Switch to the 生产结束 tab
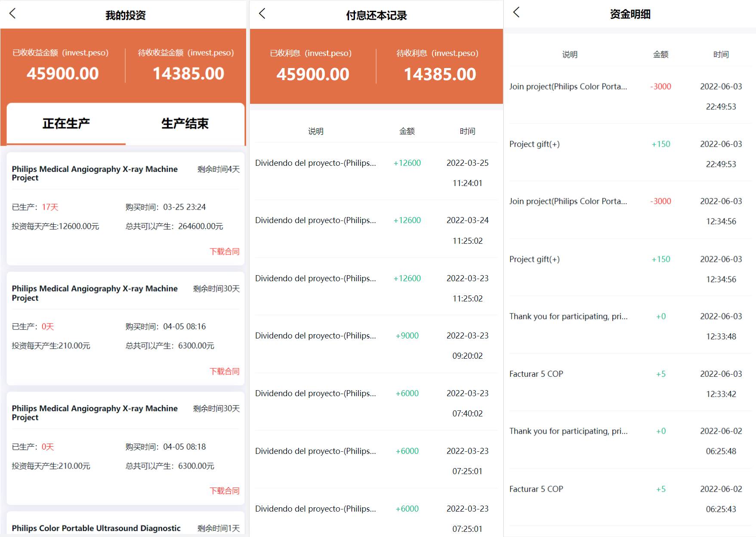 pyautogui.click(x=185, y=124)
